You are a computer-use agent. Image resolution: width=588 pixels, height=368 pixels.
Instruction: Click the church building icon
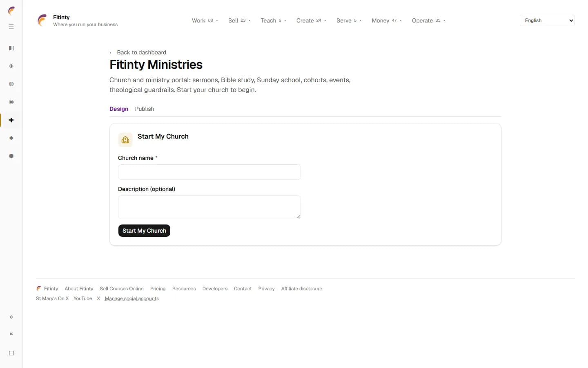(125, 140)
